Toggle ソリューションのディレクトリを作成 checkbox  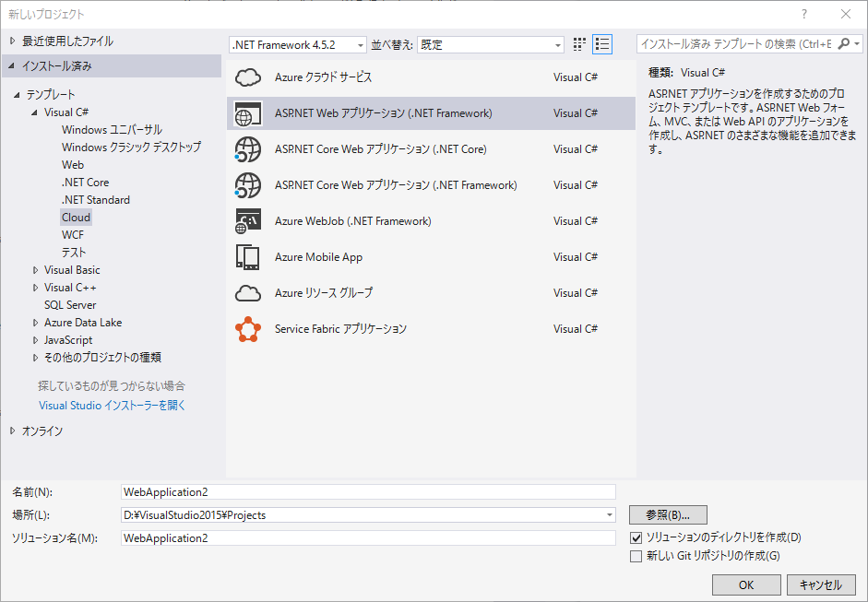coord(636,537)
